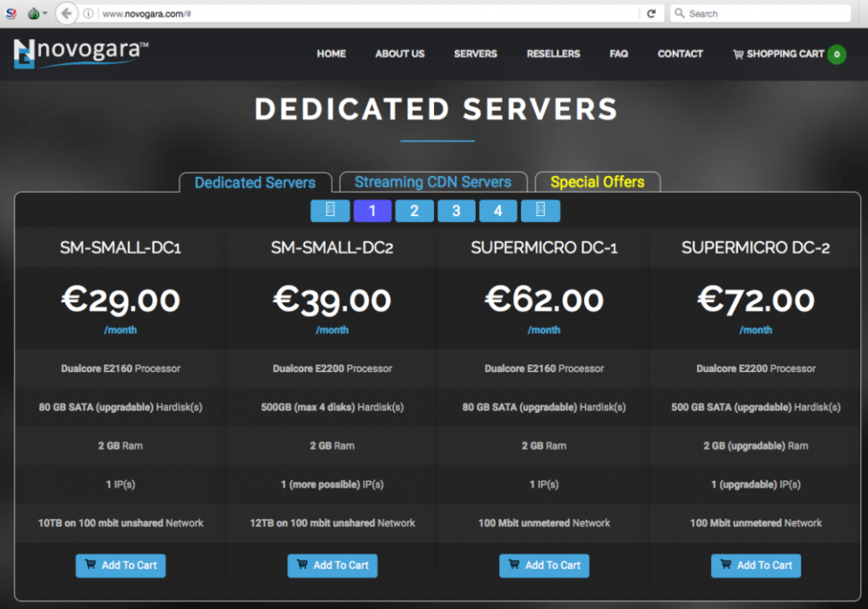
Task: Click the €72.00 price
Action: [x=756, y=300]
